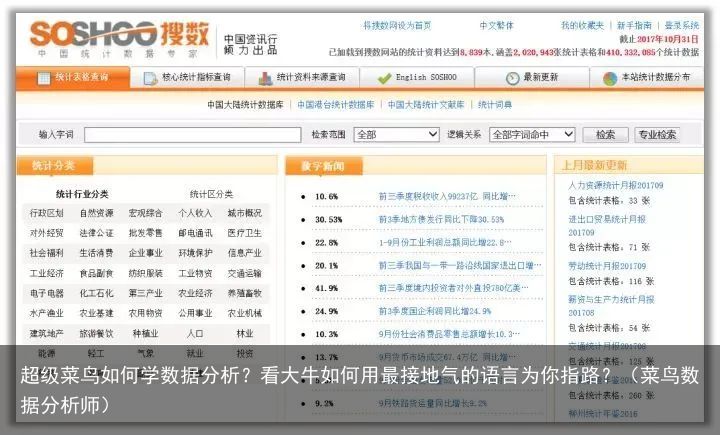Click the 城市概况 category
This screenshot has width=720, height=435.
pos(245,213)
